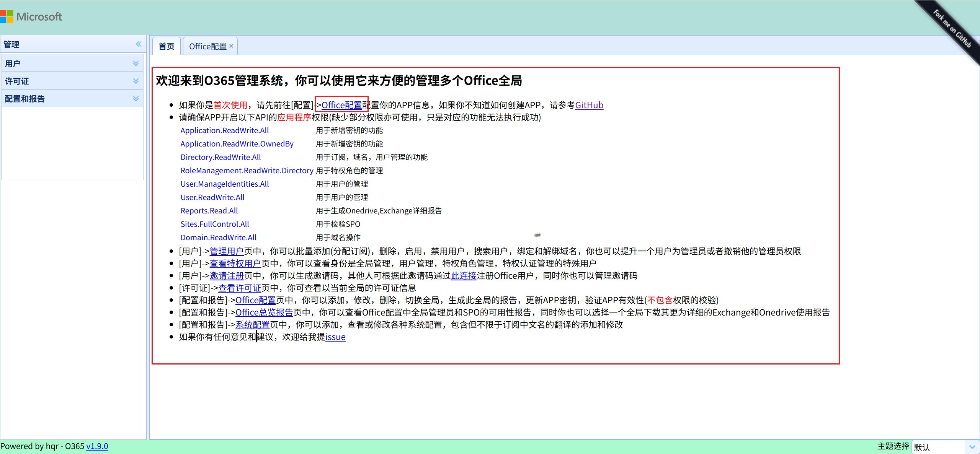
Task: Select User.ManageIdentities.All permission text
Action: pos(225,184)
